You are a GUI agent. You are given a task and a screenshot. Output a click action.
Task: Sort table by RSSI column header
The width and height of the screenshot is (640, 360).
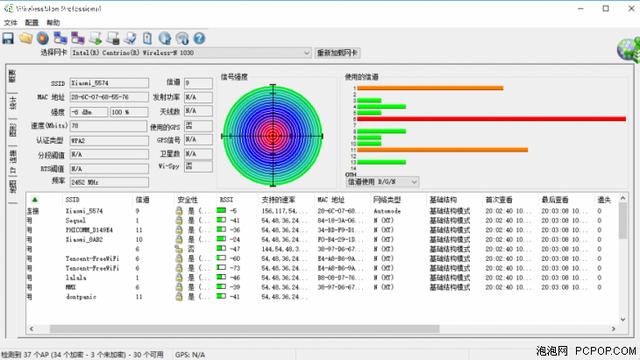(226, 200)
